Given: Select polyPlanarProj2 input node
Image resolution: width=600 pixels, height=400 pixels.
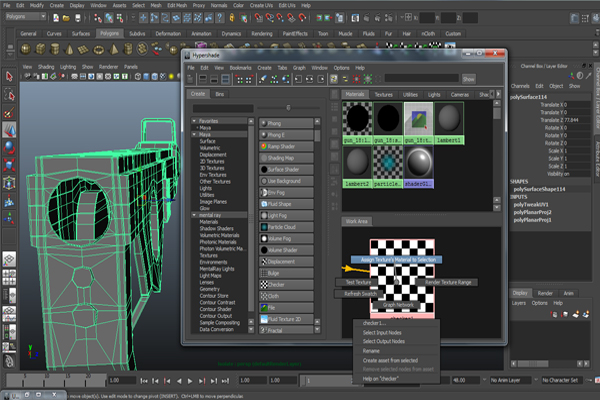Looking at the screenshot, I should click(x=532, y=212).
